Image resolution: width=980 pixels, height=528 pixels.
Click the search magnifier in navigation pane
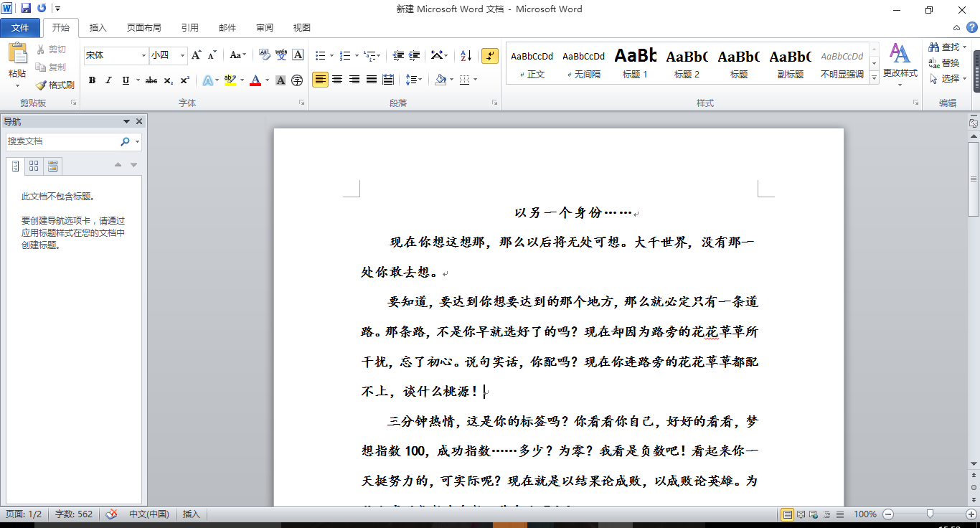[x=125, y=142]
